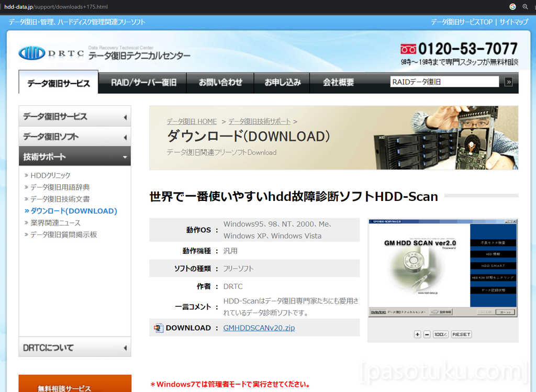Click the データ復旧 HOME breadcrumb
Viewport: 536px width, 392px height.
pyautogui.click(x=192, y=121)
